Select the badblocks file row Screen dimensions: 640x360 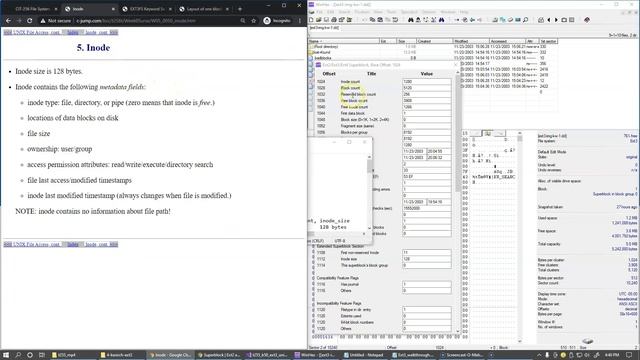pyautogui.click(x=433, y=58)
